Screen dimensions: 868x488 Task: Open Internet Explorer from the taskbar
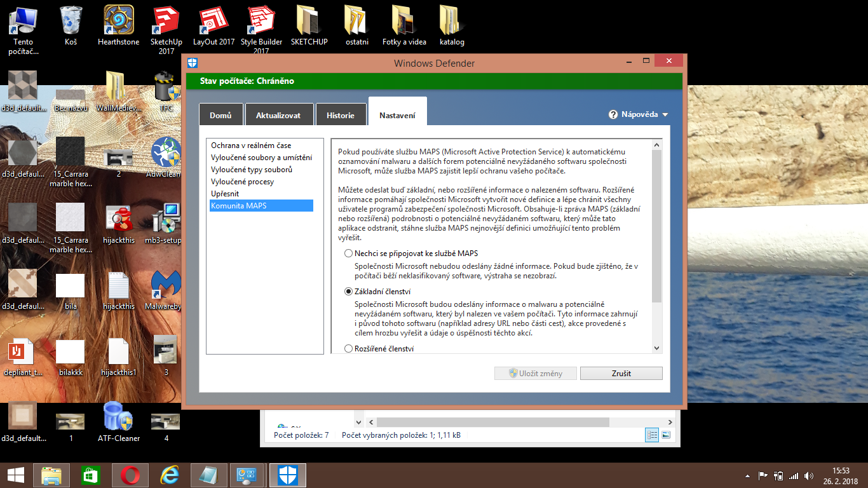point(170,475)
